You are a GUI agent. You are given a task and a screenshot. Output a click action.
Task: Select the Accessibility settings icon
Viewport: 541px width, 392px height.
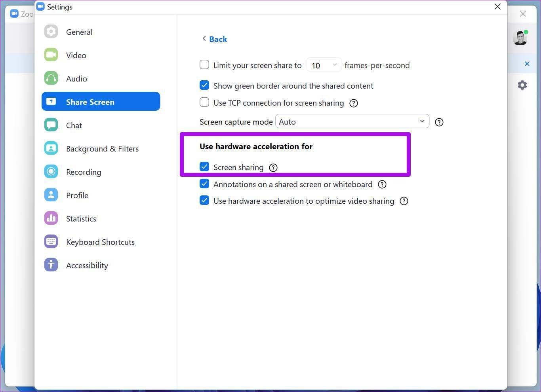point(51,265)
